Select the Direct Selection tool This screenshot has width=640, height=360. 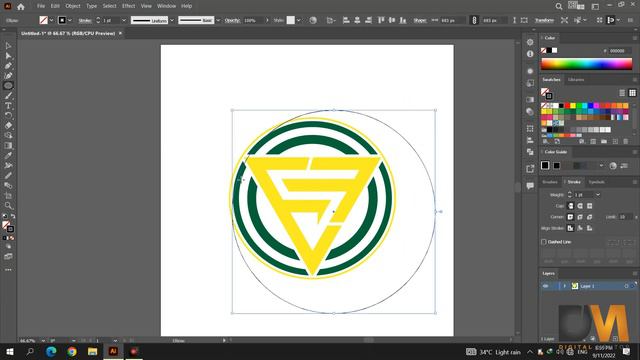(x=8, y=56)
